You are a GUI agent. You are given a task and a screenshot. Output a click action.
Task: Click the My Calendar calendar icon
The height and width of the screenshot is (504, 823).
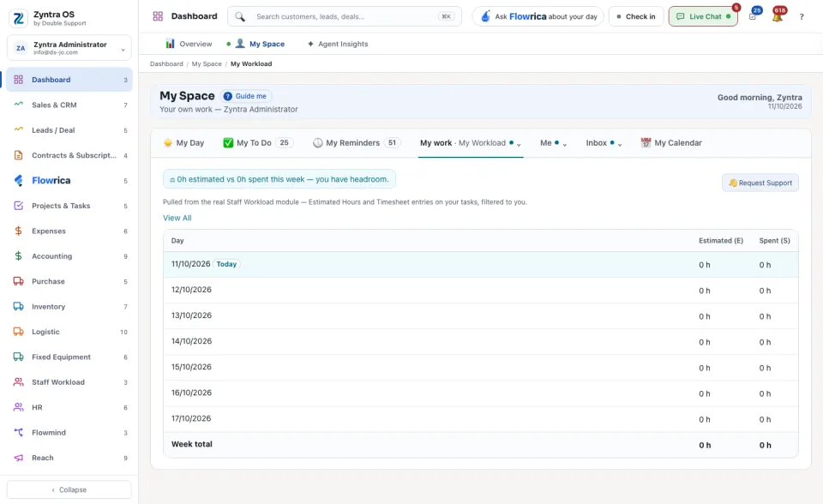point(646,143)
